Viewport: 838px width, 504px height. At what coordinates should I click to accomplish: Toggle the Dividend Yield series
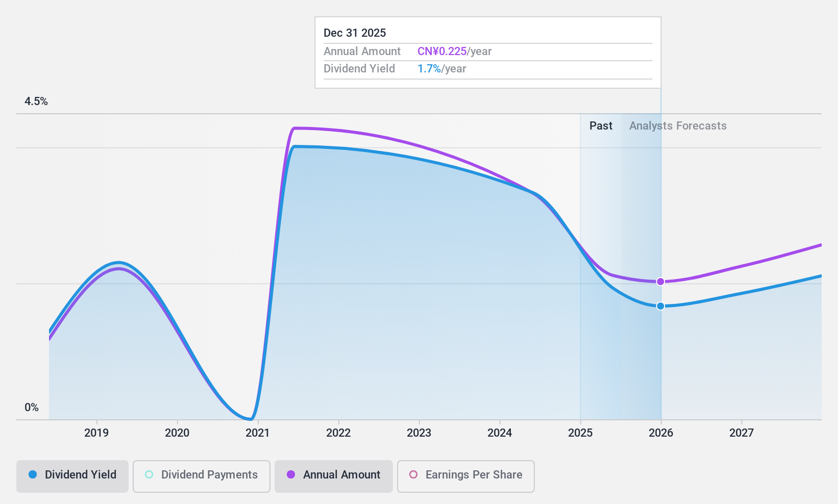coord(72,476)
